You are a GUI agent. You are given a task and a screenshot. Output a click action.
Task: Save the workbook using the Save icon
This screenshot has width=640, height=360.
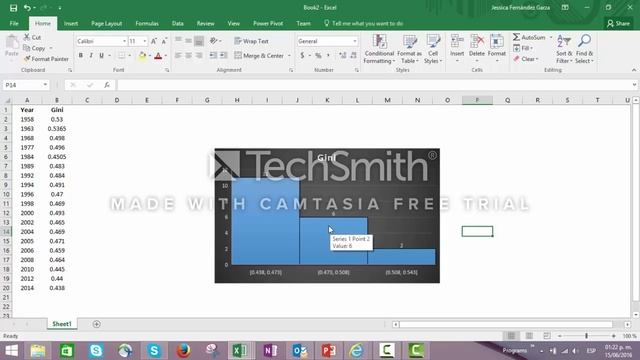coord(13,8)
